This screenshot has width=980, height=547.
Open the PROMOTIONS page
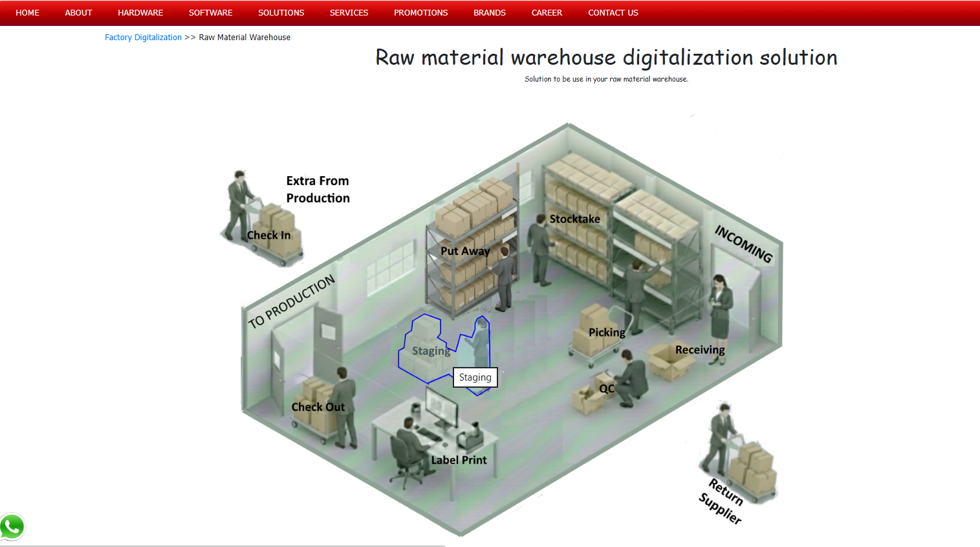click(420, 13)
